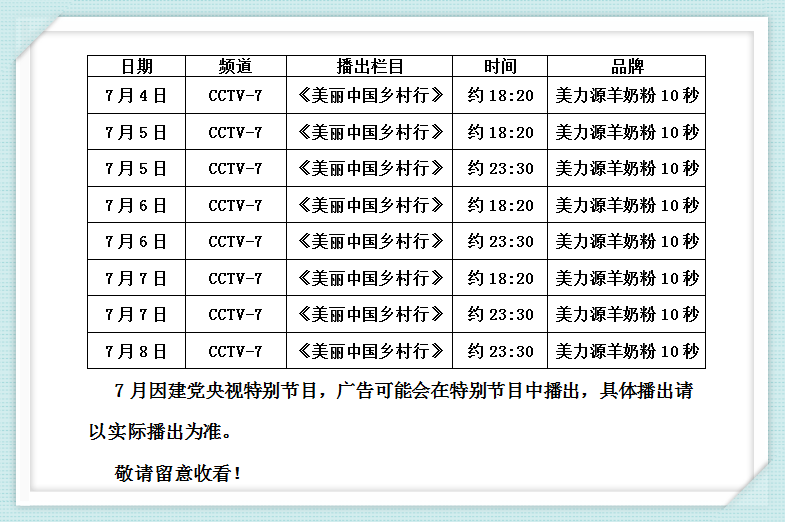Click 美力源羊奶粉10秒 in the 7月4日 row
Image resolution: width=785 pixels, height=522 pixels.
(x=627, y=96)
